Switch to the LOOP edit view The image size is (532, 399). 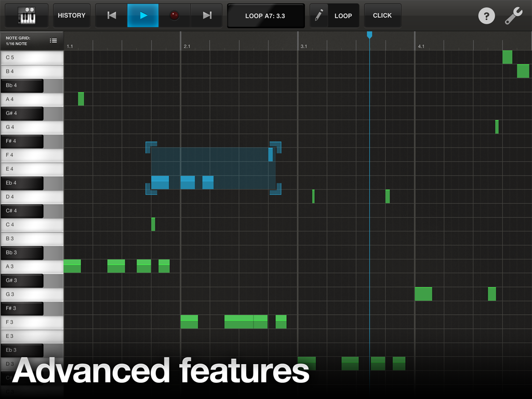pyautogui.click(x=343, y=15)
